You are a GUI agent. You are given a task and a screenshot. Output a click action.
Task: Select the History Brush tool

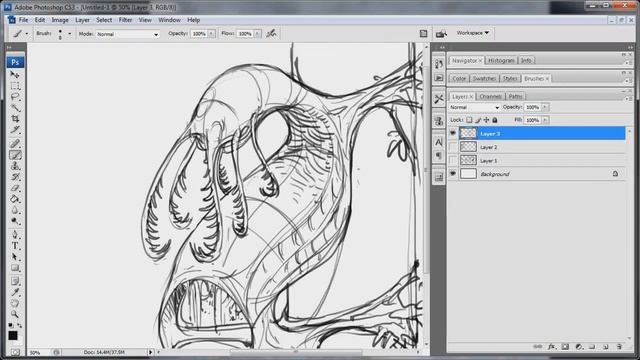tap(15, 177)
